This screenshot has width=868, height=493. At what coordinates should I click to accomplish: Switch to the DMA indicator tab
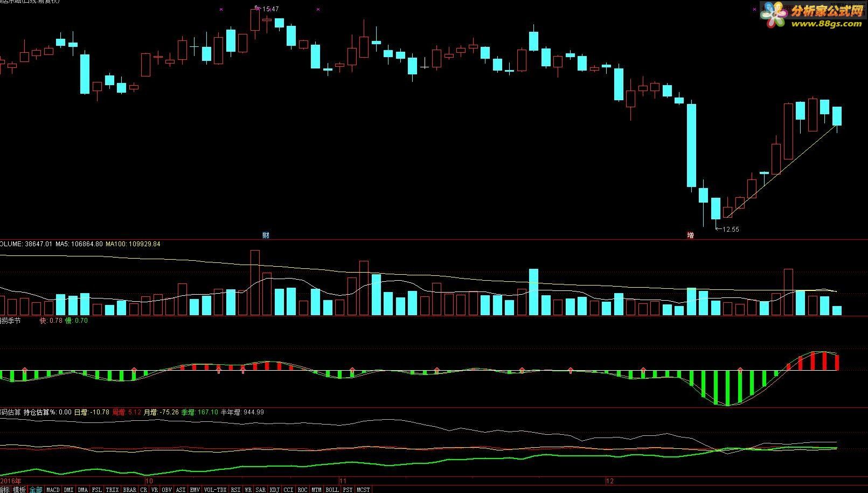[82, 490]
